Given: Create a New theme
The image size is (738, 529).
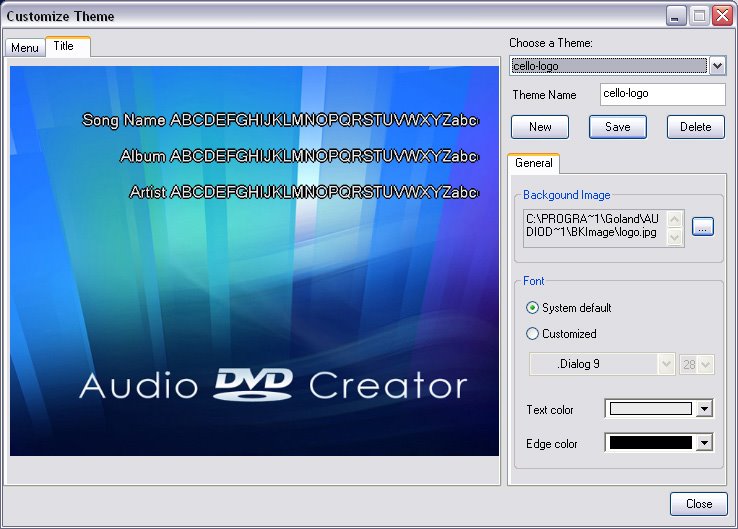Looking at the screenshot, I should [540, 127].
